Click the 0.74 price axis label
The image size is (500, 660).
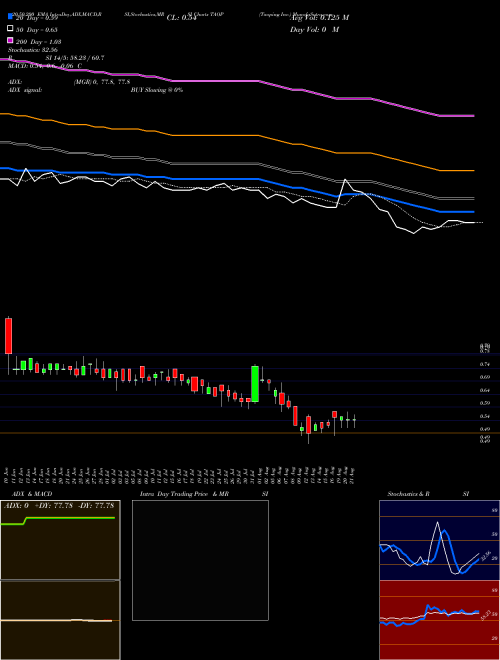[x=484, y=364]
